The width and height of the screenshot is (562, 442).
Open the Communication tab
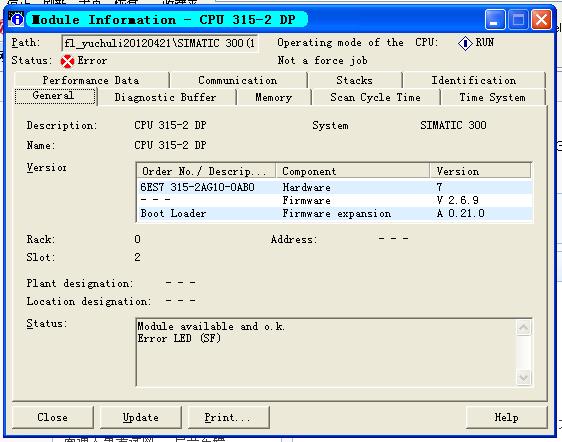click(238, 80)
